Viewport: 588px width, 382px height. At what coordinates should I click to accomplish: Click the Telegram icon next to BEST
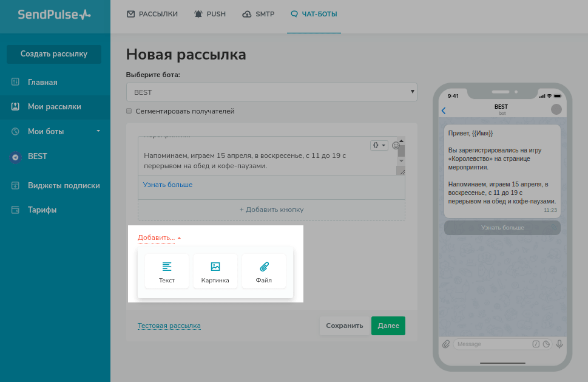pyautogui.click(x=15, y=157)
